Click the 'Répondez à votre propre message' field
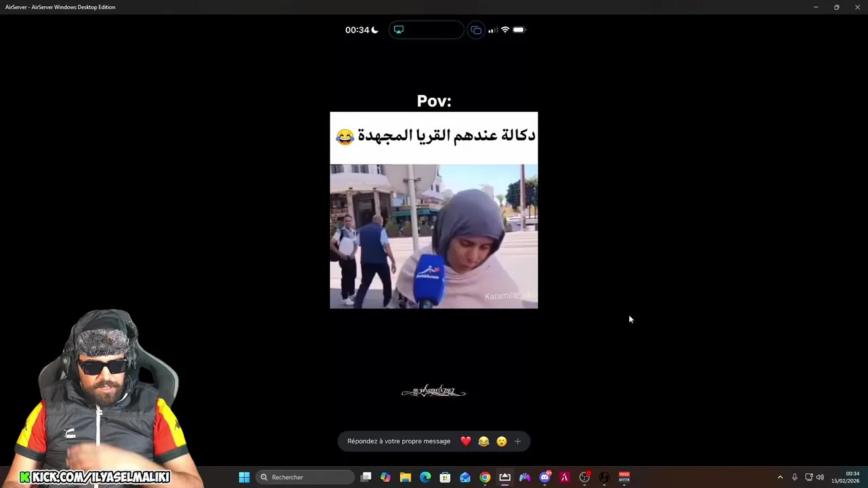868x488 pixels. coord(399,441)
